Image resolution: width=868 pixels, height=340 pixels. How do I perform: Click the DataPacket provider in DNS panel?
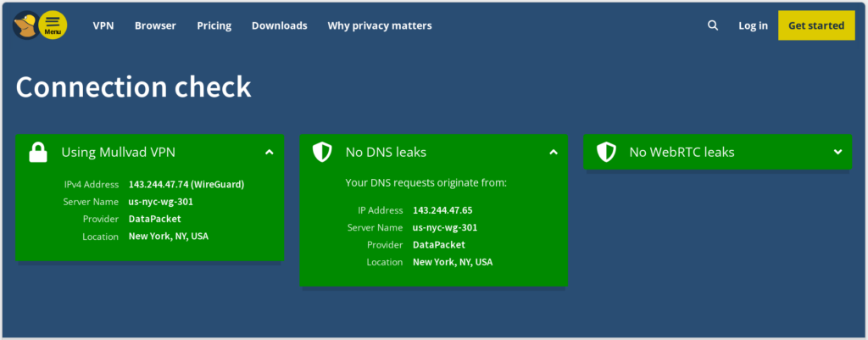[x=438, y=244]
